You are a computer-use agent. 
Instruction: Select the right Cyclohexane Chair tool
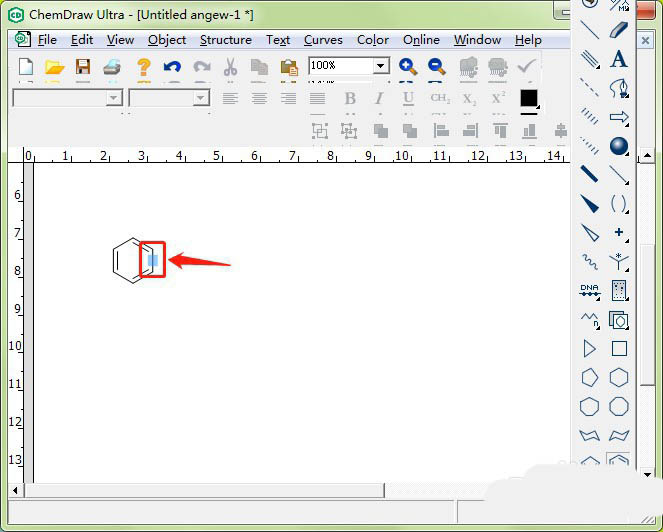619,435
